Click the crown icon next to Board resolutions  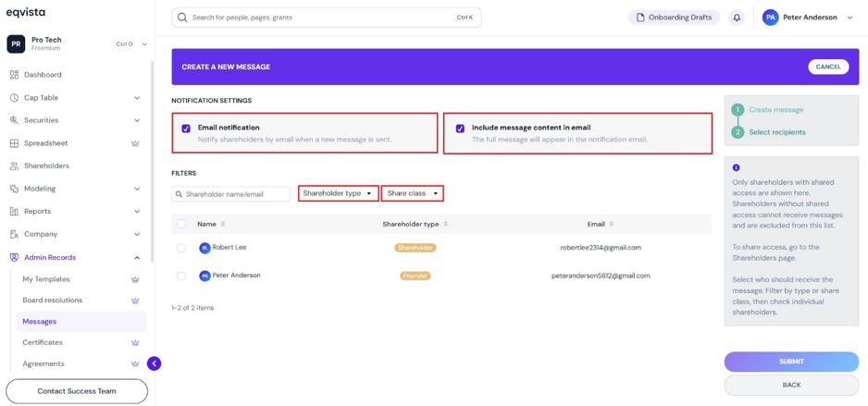[x=135, y=301]
